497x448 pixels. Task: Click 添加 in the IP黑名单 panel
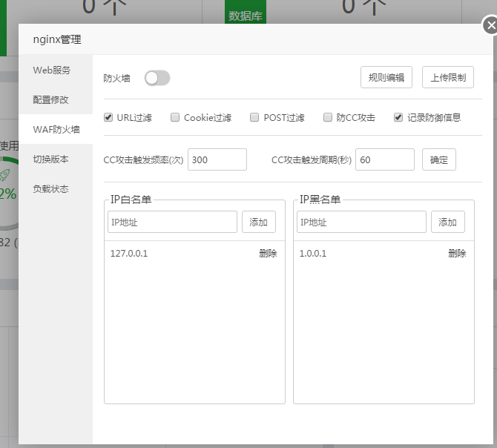[448, 222]
